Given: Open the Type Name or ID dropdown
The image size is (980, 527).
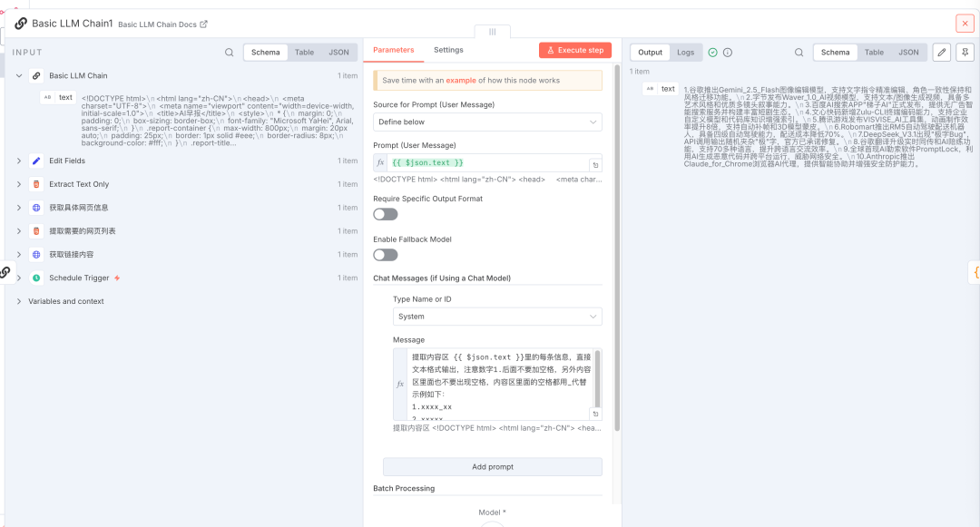Looking at the screenshot, I should pyautogui.click(x=497, y=317).
